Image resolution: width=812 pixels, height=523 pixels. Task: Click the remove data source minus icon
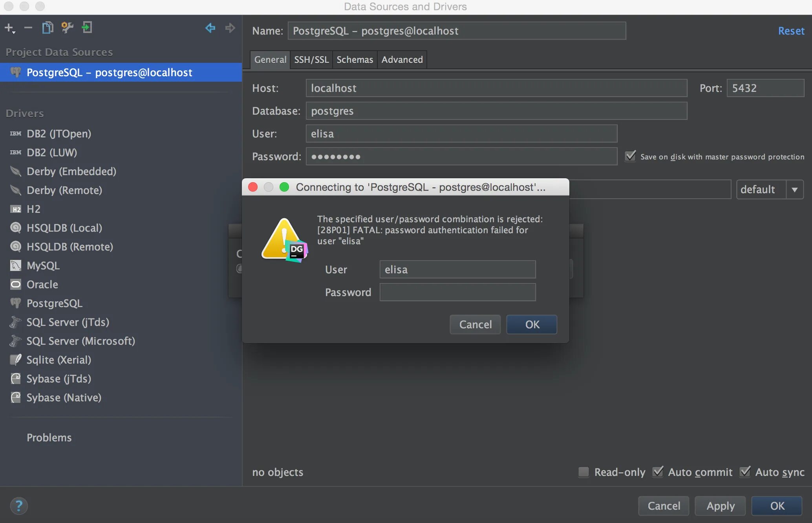[28, 27]
